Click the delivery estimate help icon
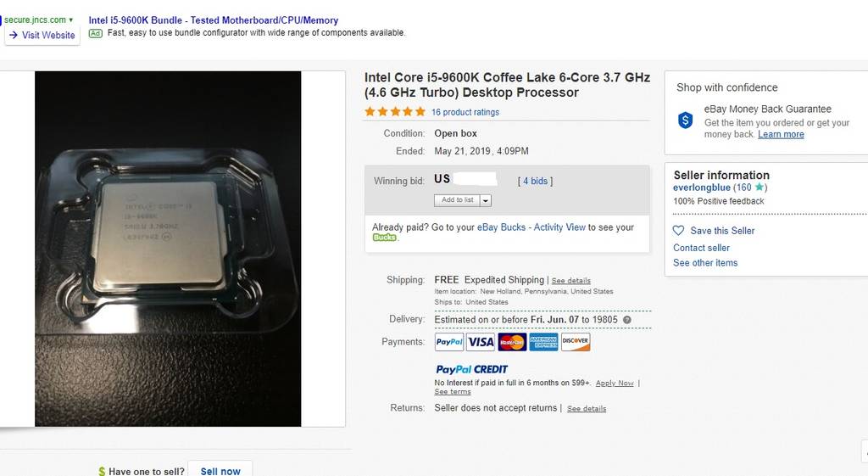Screen dimensions: 868x476 (x=627, y=320)
